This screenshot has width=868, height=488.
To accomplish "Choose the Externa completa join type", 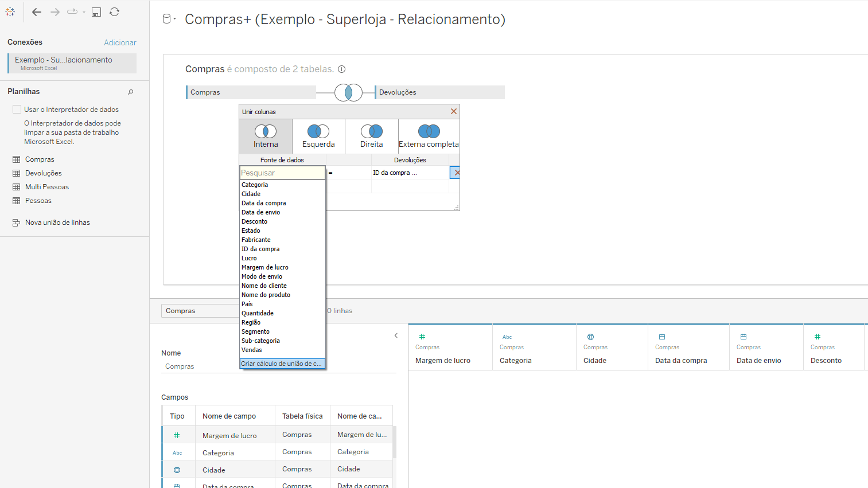I will pos(429,136).
